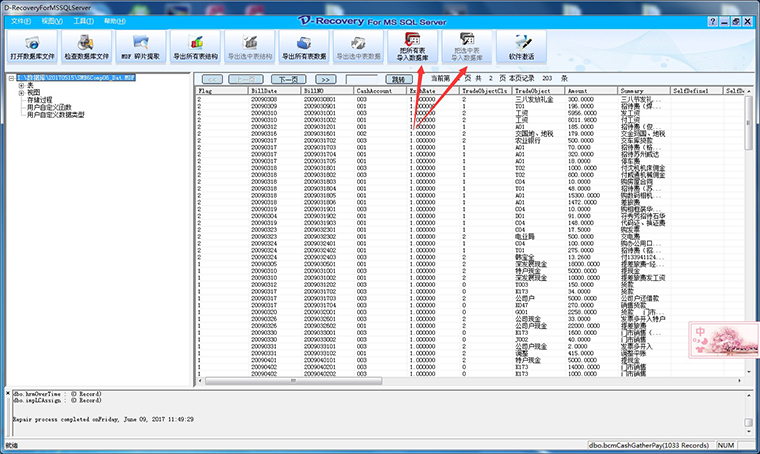Open software activation (软件激活)
This screenshot has height=454, width=760.
click(522, 47)
